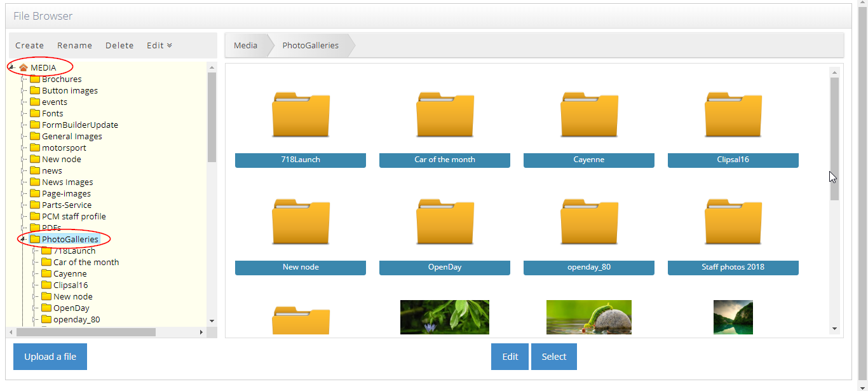Click the green plant image thumbnail
This screenshot has width=868, height=391.
(444, 317)
